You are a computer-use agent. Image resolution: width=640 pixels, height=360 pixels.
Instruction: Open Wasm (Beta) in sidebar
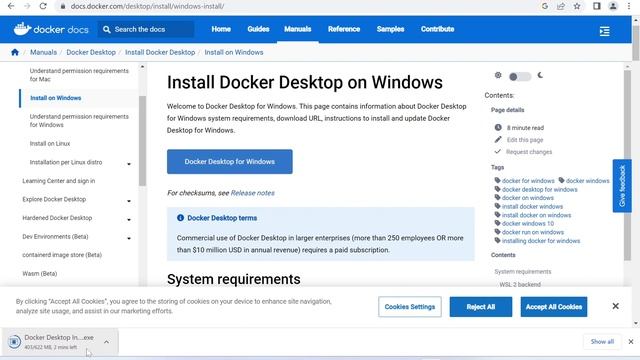40,273
